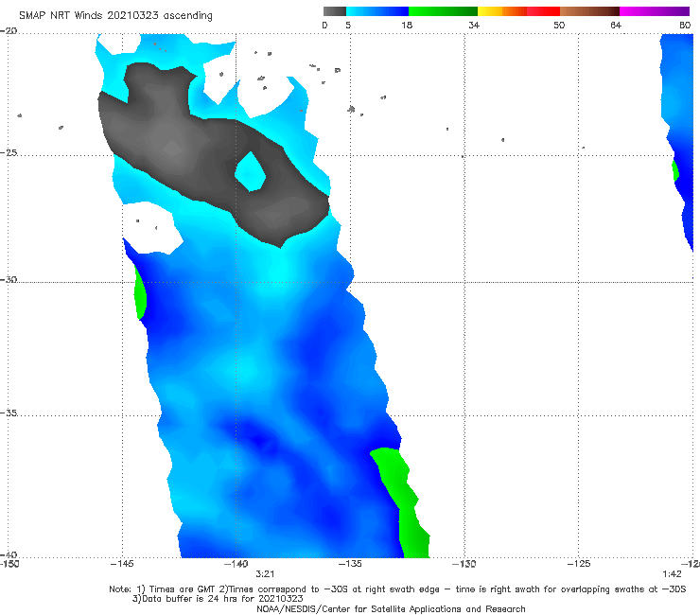Click the colorbar label '64'
Screen dimensions: 700x615
click(616, 26)
